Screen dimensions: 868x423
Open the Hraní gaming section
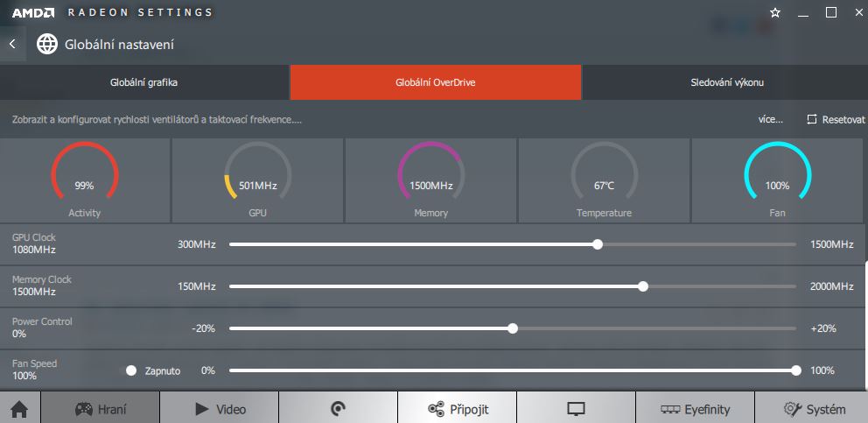(x=101, y=409)
